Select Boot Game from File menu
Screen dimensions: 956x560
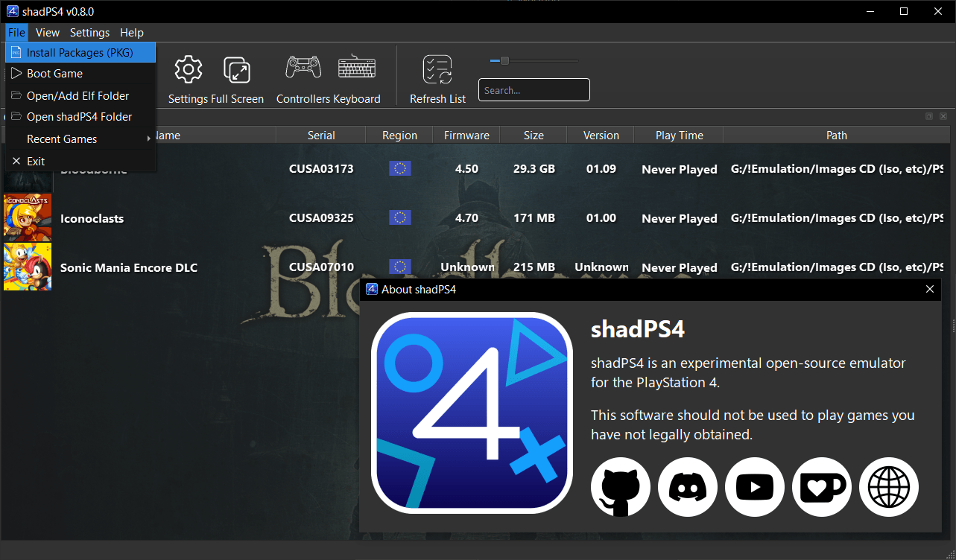pos(80,74)
